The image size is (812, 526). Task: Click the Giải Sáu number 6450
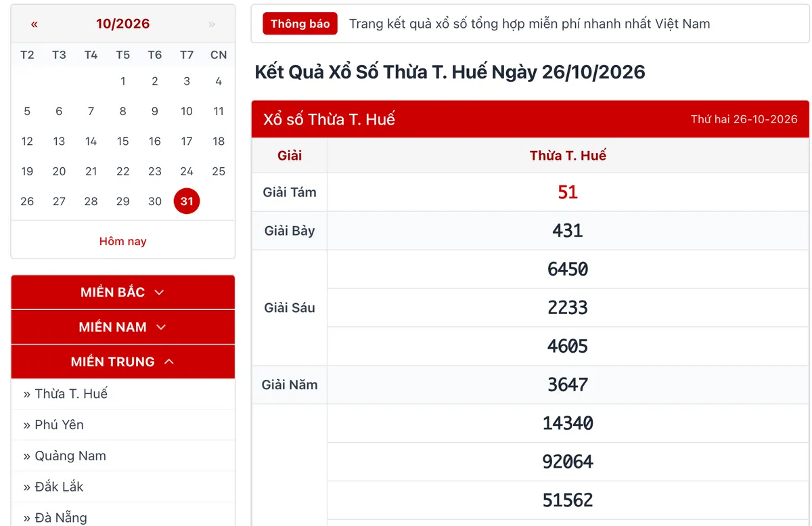[x=568, y=269]
